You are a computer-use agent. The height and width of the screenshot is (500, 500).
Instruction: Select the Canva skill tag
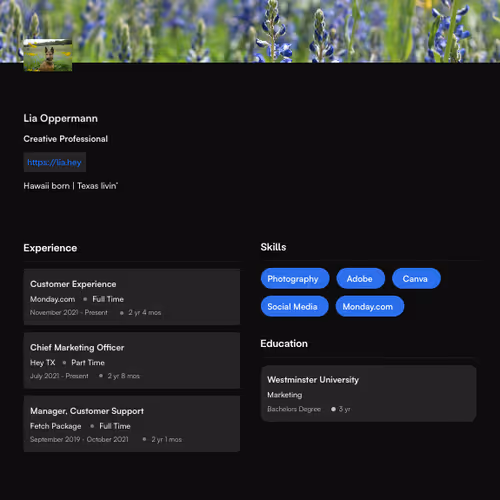tap(416, 279)
